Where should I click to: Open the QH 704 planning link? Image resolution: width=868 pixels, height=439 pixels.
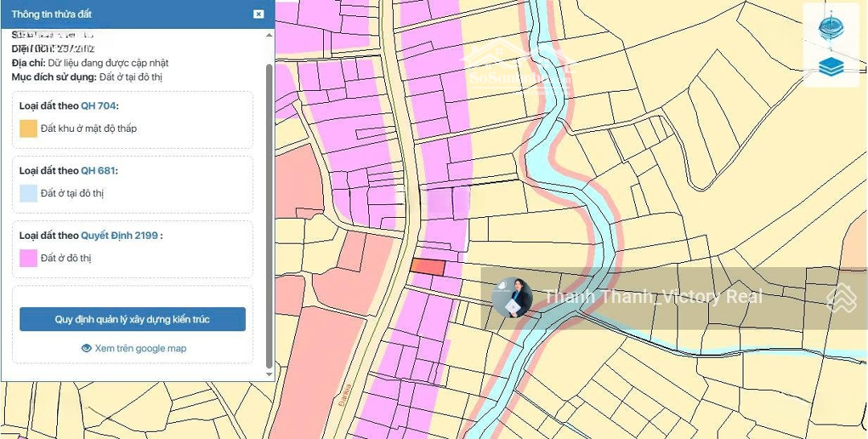click(99, 105)
